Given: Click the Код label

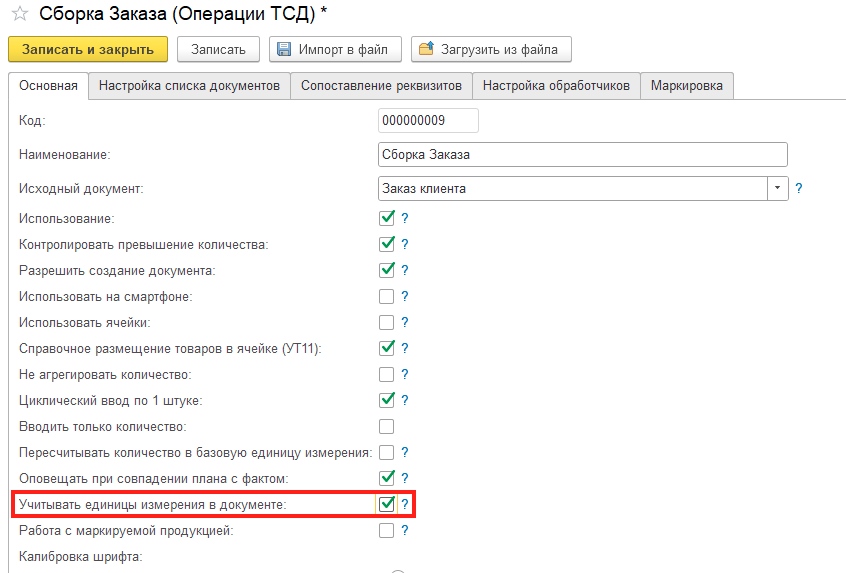Looking at the screenshot, I should point(32,120).
